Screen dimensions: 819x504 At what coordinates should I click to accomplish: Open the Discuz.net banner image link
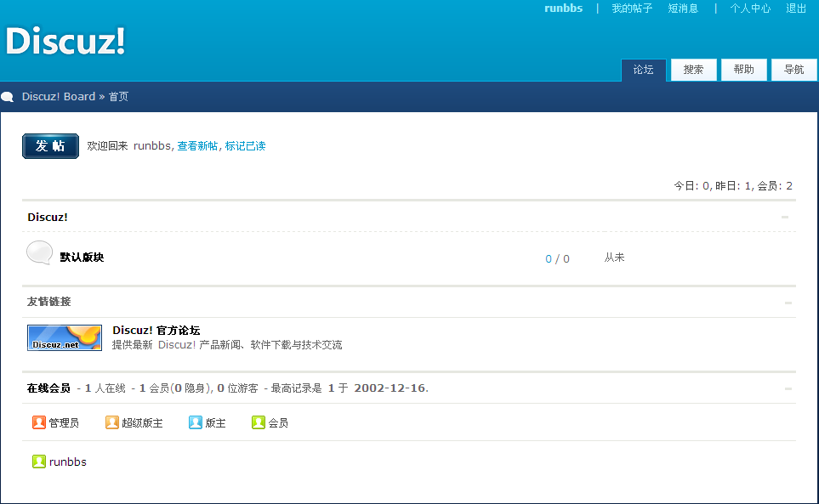65,337
